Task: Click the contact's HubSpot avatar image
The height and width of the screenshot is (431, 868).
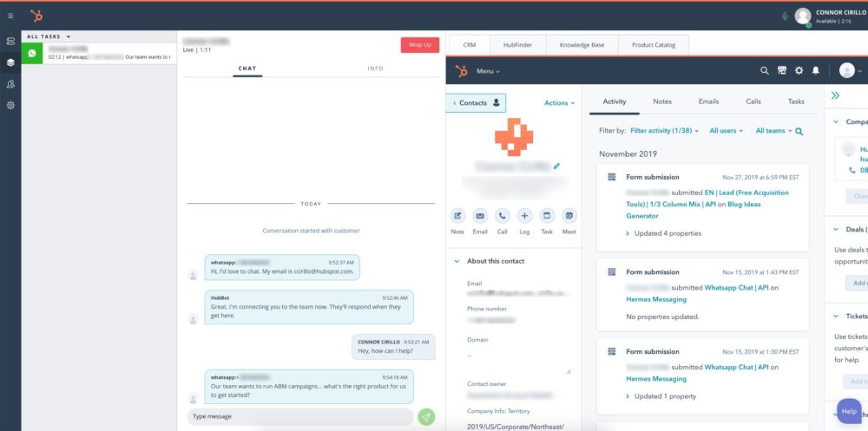Action: 514,137
